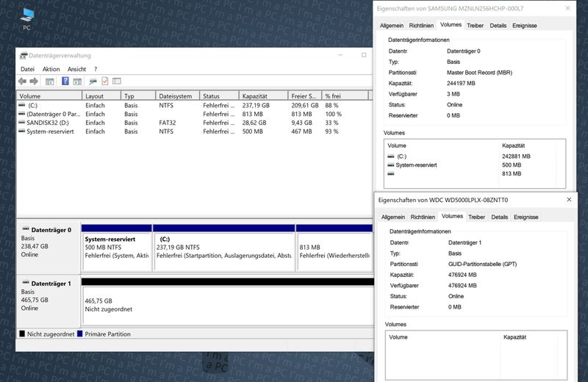Viewport: 588px width, 382px height.
Task: Click the Datenträger 1 disk label panel
Action: [x=49, y=301]
